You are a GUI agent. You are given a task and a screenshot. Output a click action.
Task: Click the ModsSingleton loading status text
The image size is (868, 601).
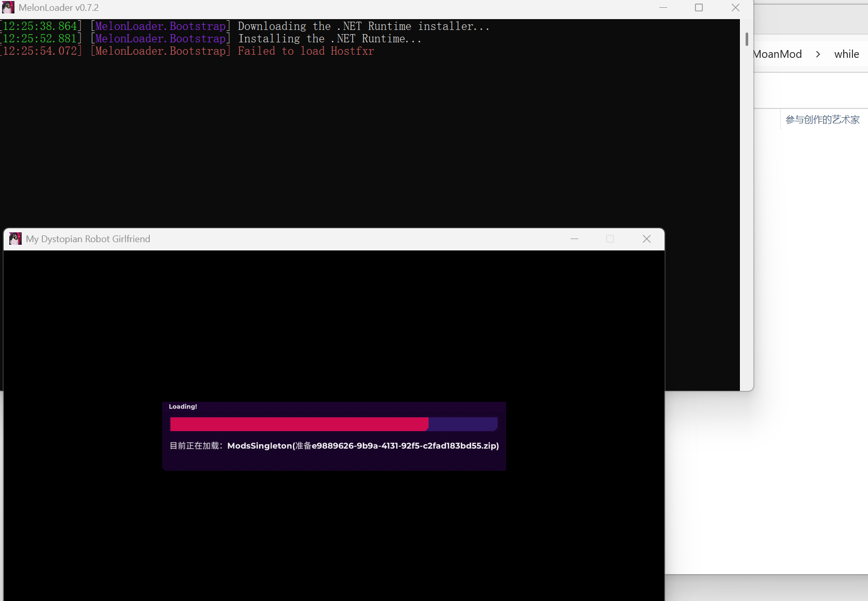point(335,446)
